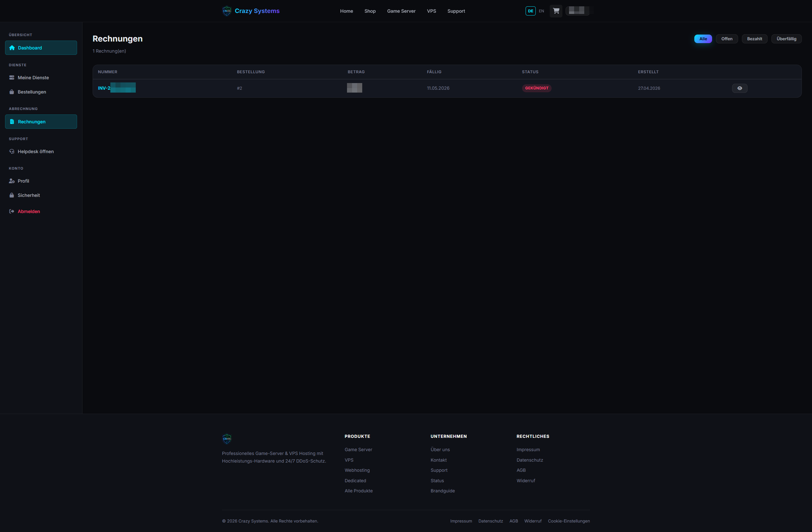Filter invoices by Bezahlt
Viewport: 812px width, 532px height.
coord(754,39)
